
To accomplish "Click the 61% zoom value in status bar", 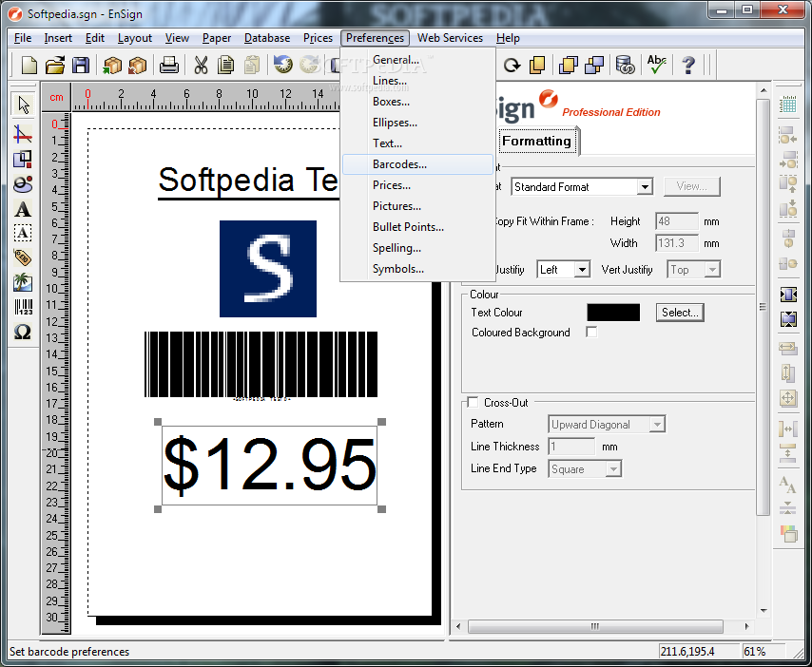I will pos(754,652).
